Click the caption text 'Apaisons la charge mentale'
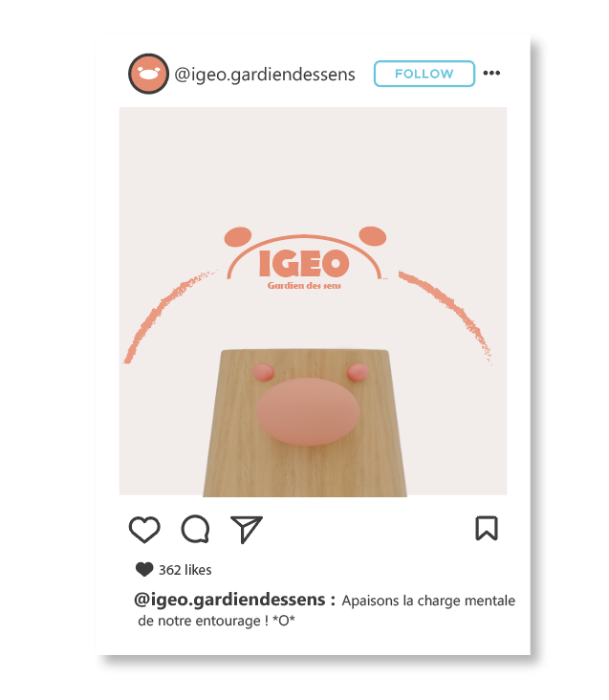The width and height of the screenshot is (609, 700). pyautogui.click(x=428, y=601)
